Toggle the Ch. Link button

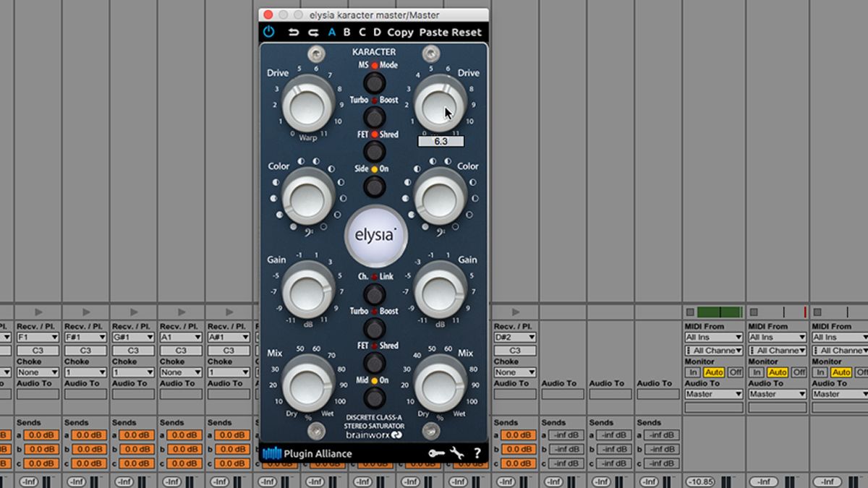click(x=374, y=294)
